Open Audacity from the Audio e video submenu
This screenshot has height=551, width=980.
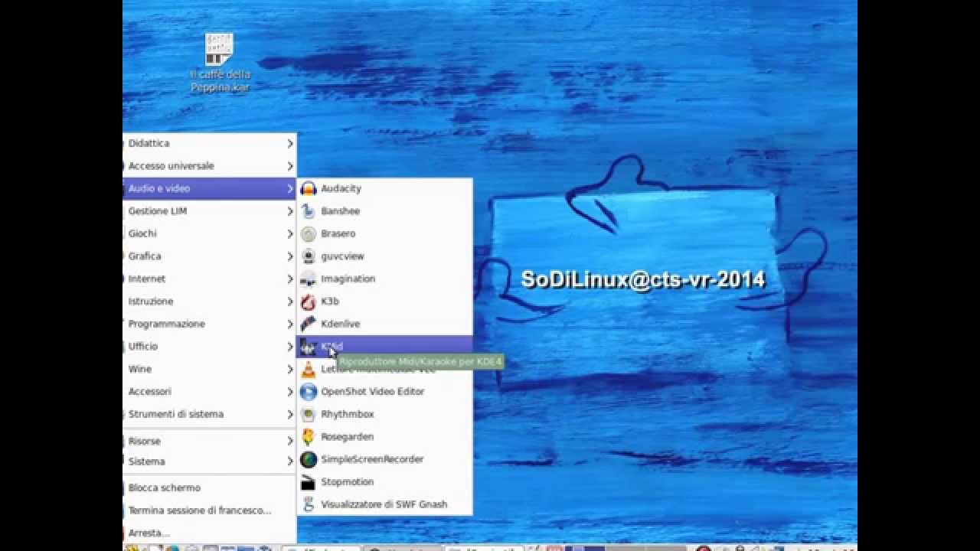(x=384, y=188)
